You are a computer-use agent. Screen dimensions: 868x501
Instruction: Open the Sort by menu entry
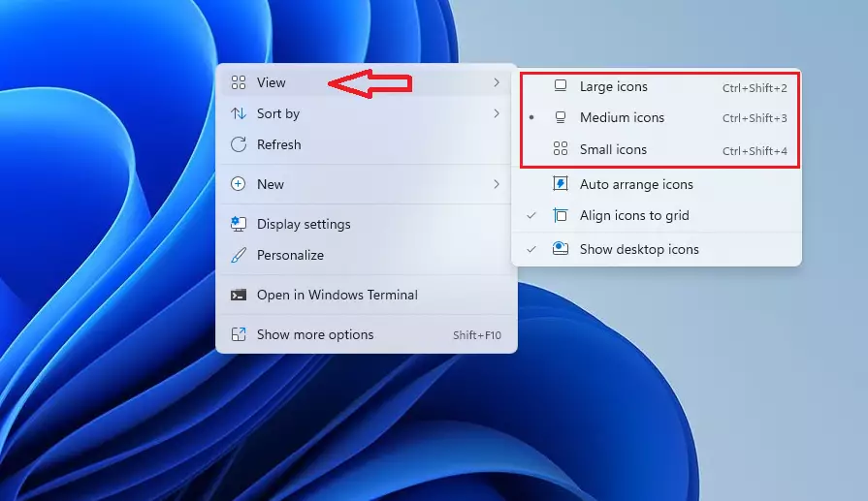pos(367,113)
